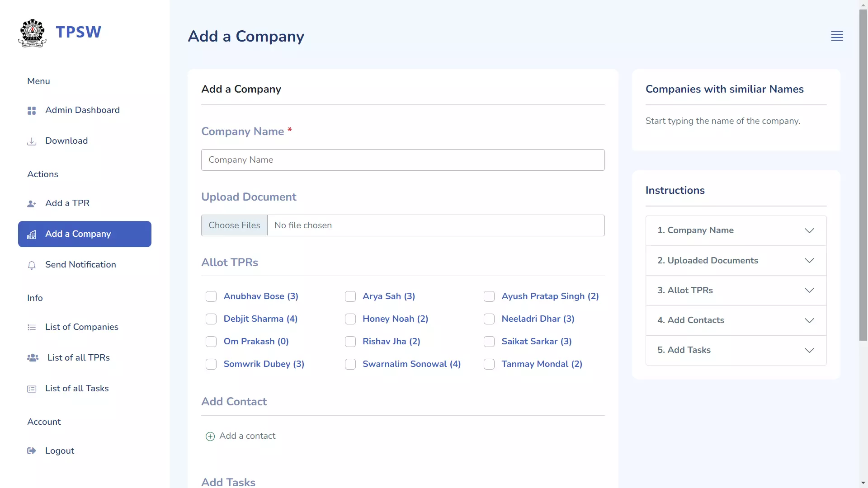Navigate to List of Companies
This screenshot has height=488, width=868.
82,327
